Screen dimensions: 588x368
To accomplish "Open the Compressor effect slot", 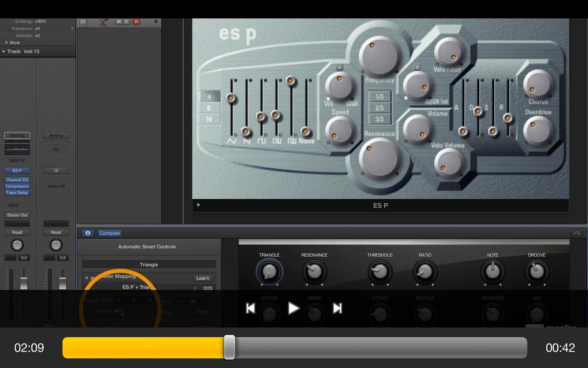I will (17, 186).
